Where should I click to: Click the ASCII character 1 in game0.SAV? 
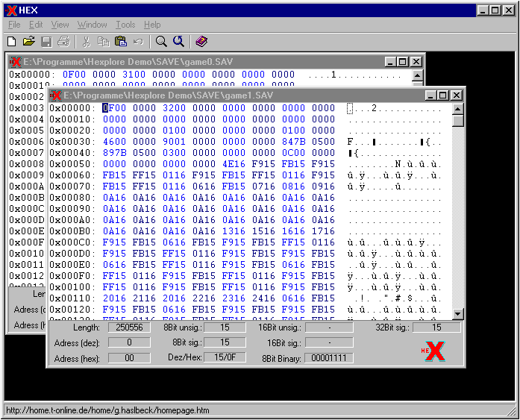[x=333, y=75]
